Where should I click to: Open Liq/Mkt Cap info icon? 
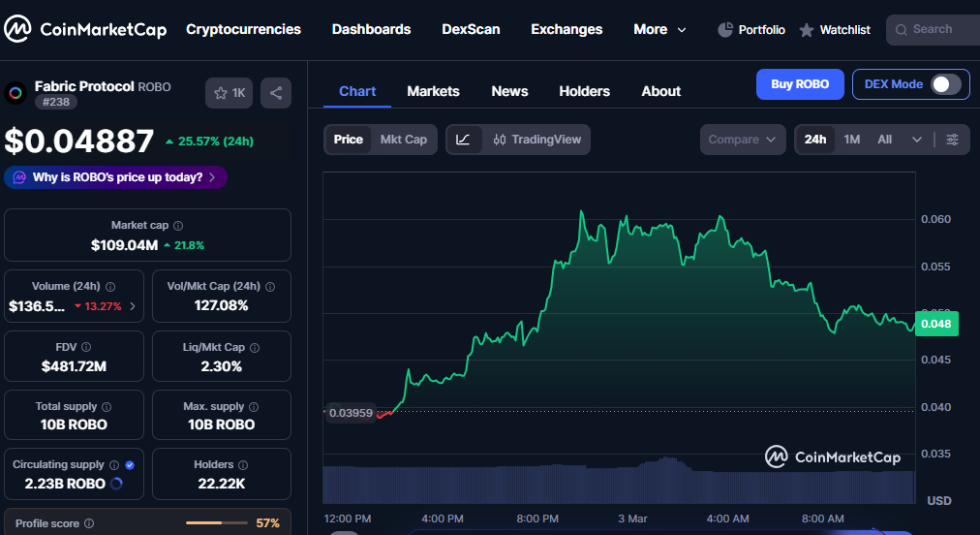pyautogui.click(x=255, y=347)
